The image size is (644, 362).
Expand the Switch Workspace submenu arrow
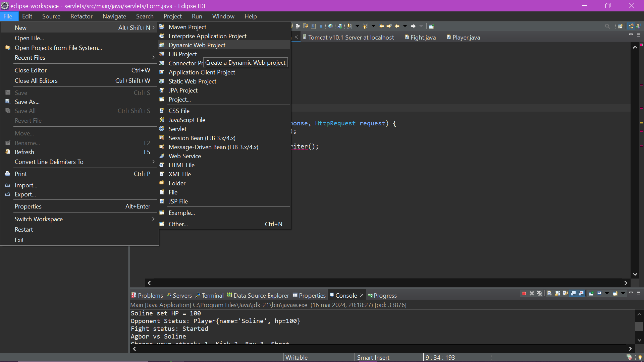click(x=153, y=219)
